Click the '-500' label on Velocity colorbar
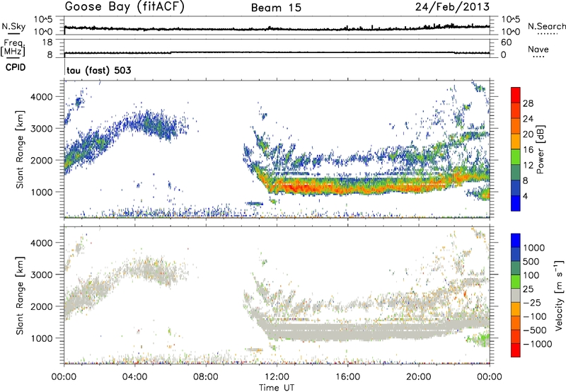 click(535, 330)
